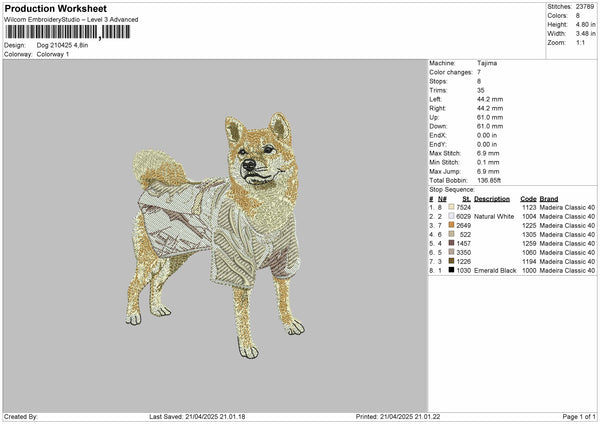The image size is (600, 424).
Task: Click the 'EndY:' label
Action: [x=438, y=144]
